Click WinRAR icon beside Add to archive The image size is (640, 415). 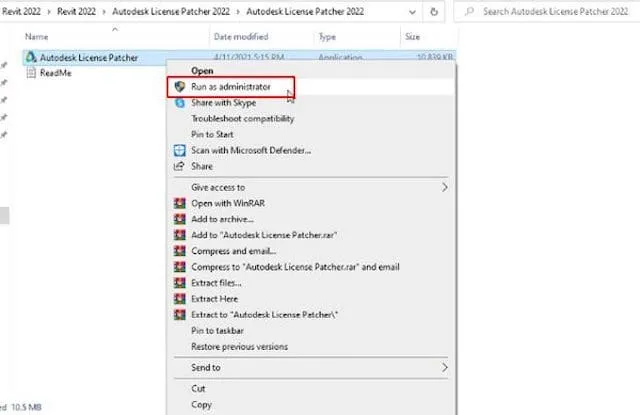(x=180, y=219)
